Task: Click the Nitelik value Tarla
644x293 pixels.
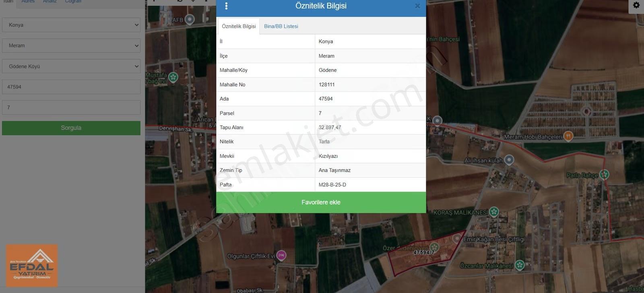Action: tap(324, 142)
